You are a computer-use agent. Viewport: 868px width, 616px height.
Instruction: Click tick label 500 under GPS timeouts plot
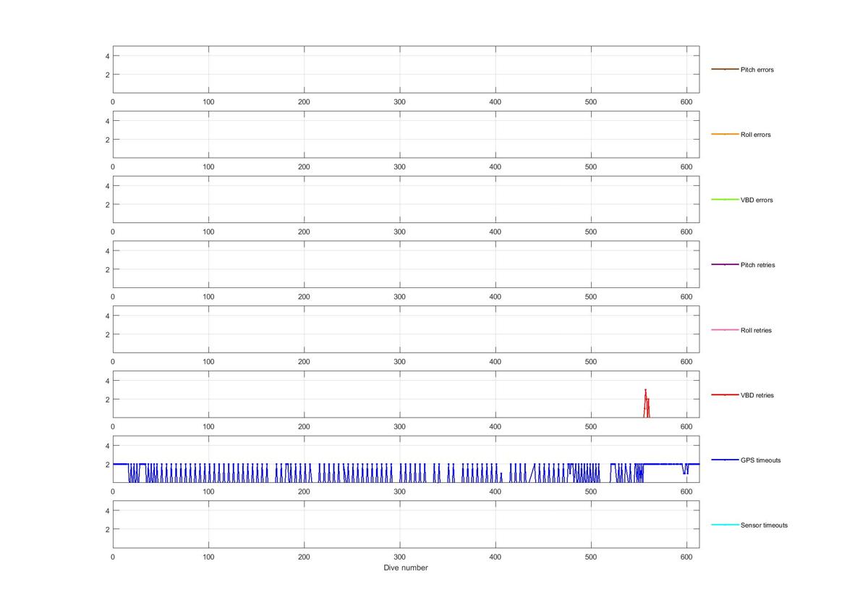(x=591, y=492)
